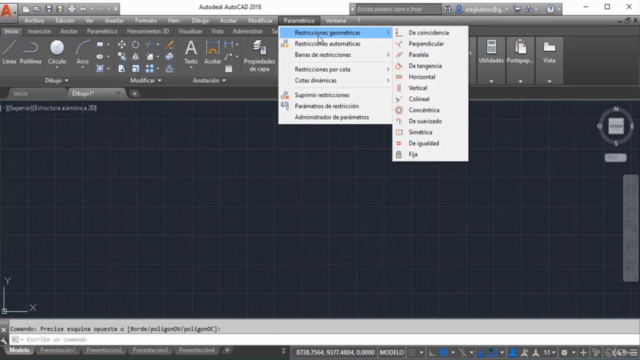Expand the Dibujo panel dropdown

point(57,80)
